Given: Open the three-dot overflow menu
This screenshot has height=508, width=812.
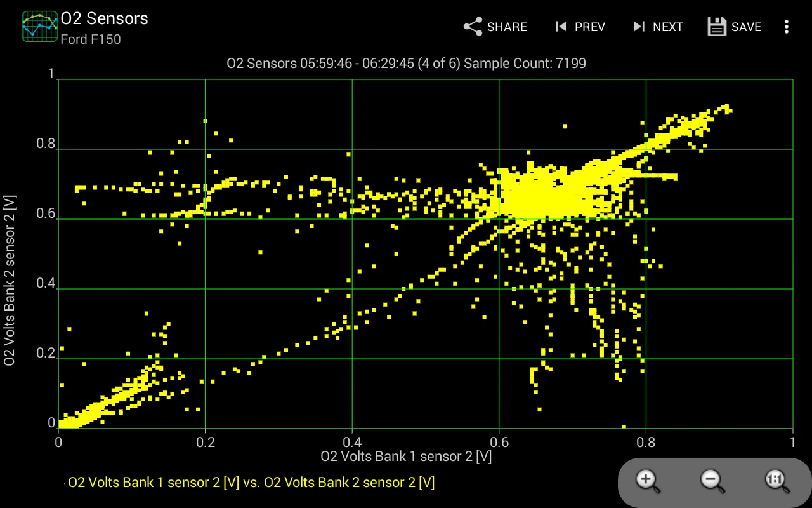Looking at the screenshot, I should pos(787,27).
